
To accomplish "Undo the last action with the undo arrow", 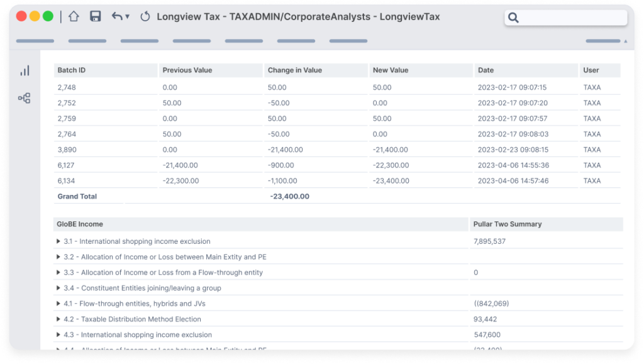I will pyautogui.click(x=116, y=16).
